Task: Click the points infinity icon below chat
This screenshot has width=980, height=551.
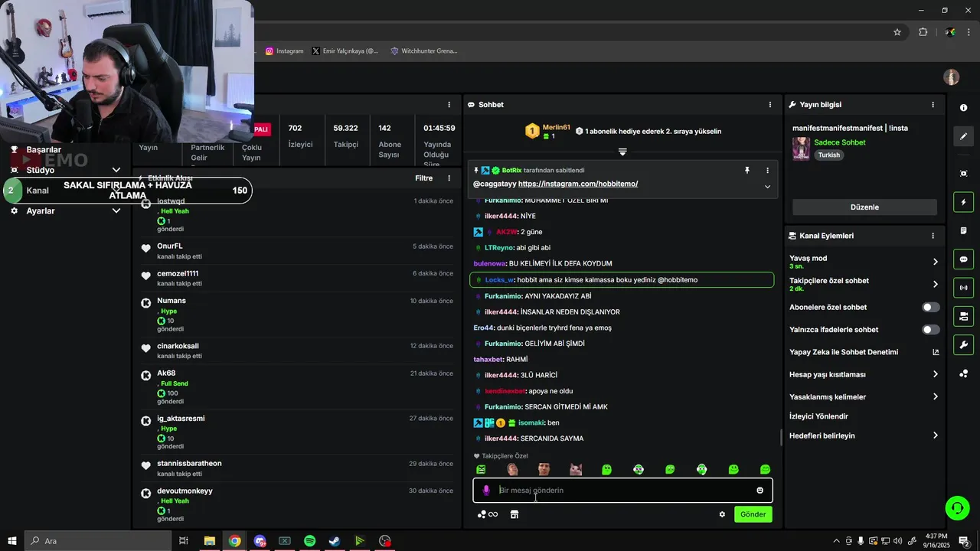Action: 488,514
